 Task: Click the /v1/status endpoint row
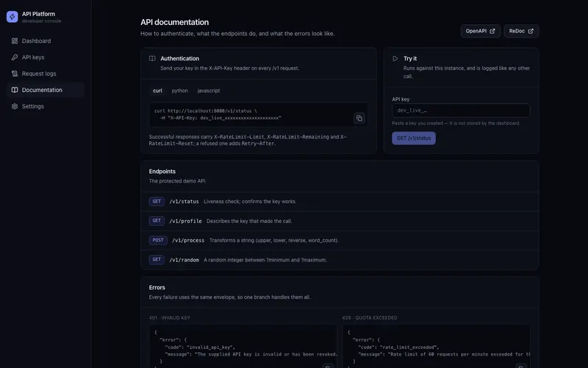[x=340, y=202]
